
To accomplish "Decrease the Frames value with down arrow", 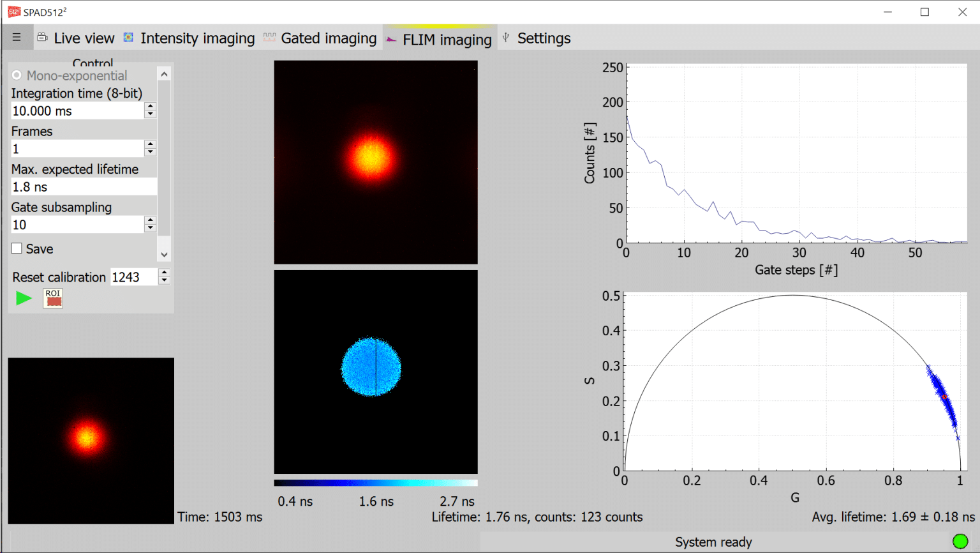I will coord(151,152).
